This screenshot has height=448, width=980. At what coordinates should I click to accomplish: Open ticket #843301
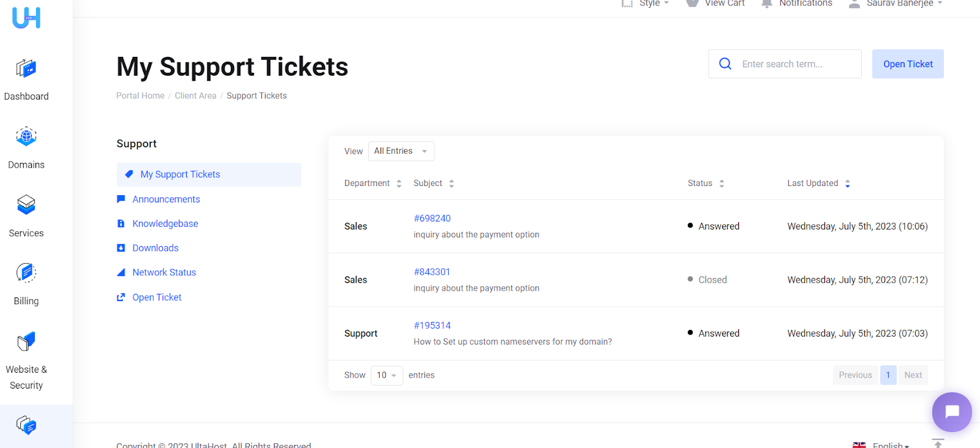[432, 272]
